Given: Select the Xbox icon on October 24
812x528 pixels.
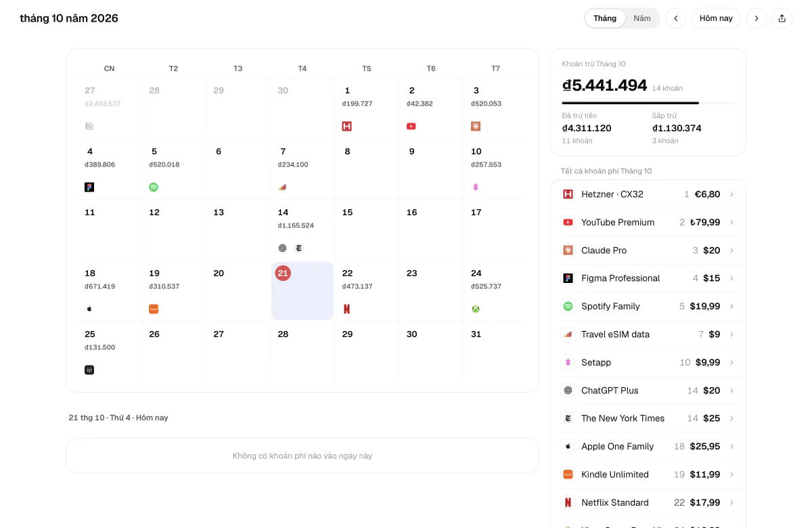Looking at the screenshot, I should [476, 309].
